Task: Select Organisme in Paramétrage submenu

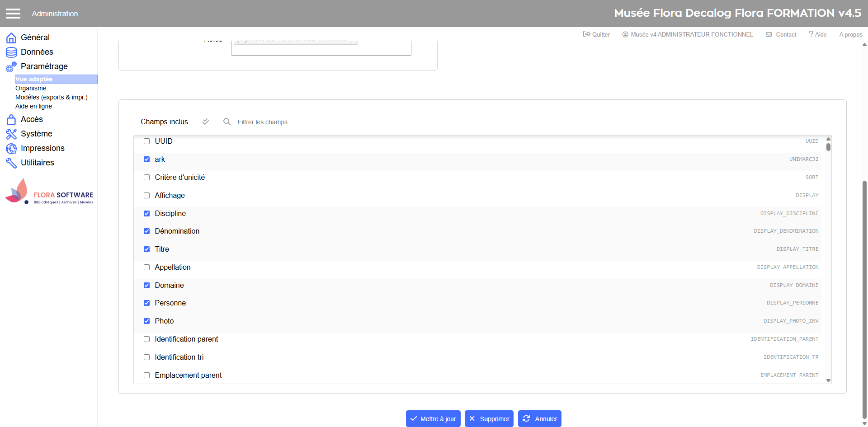Action: coord(31,88)
